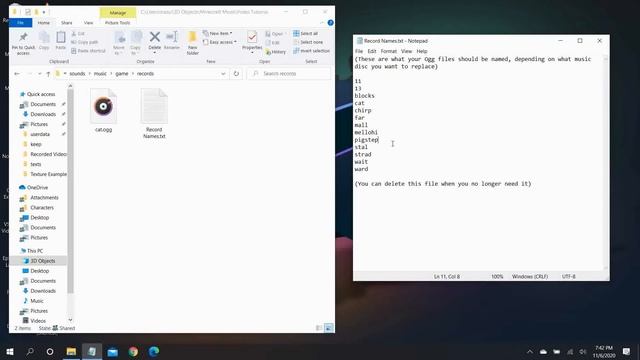Open Notepad View menu
This screenshot has width=640, height=360.
point(407,51)
